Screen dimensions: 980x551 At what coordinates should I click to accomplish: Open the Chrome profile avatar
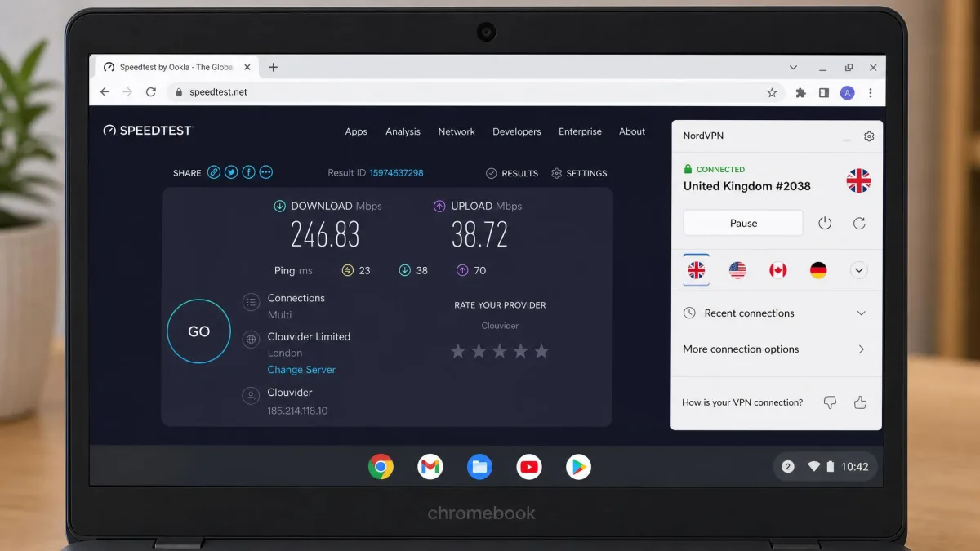[848, 93]
